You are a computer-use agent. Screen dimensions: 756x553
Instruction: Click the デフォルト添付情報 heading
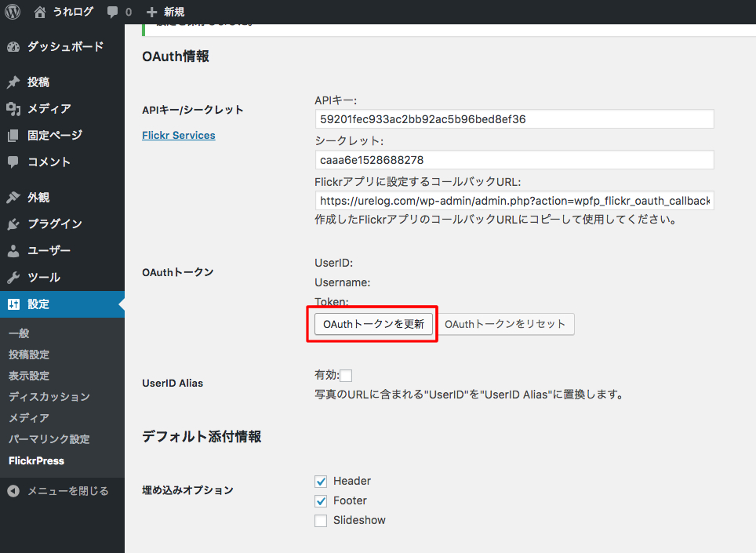point(202,437)
